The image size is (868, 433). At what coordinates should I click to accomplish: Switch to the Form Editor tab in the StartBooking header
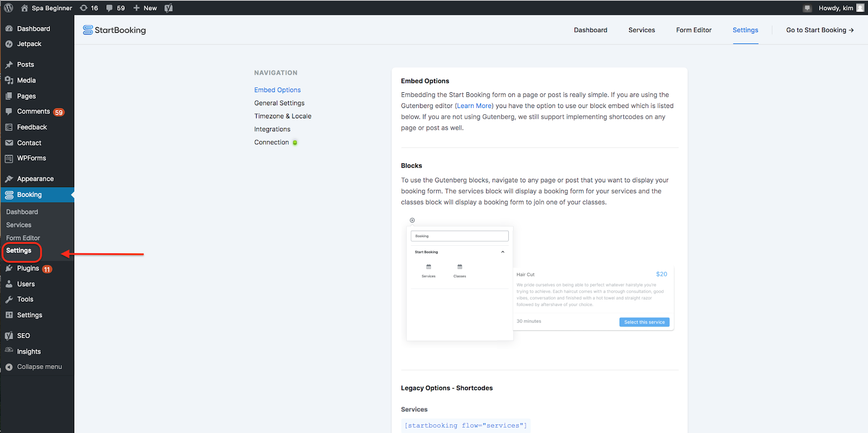[694, 30]
